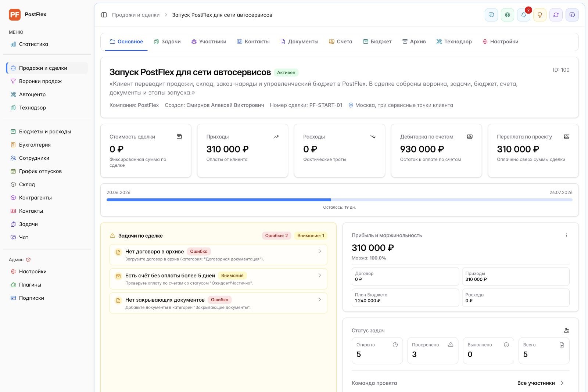The width and height of the screenshot is (588, 392).
Task: Expand the 'Нет закрывающих документов' warning
Action: pos(218,303)
